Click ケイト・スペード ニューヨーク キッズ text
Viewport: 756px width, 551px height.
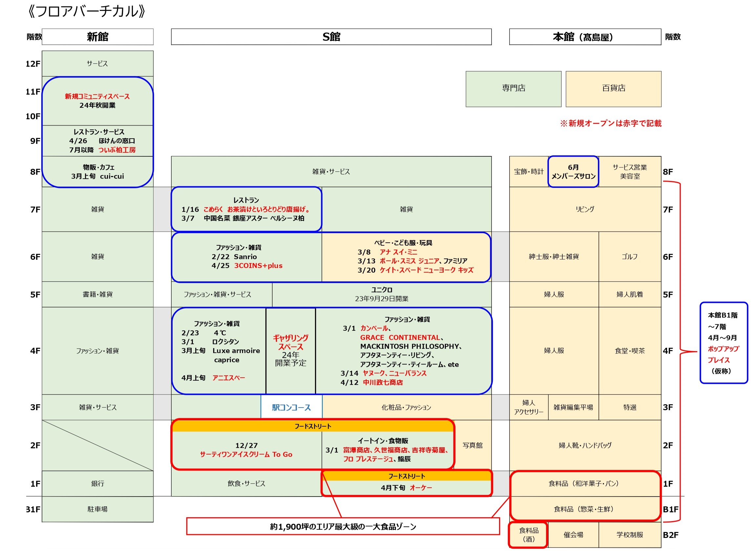pos(427,270)
